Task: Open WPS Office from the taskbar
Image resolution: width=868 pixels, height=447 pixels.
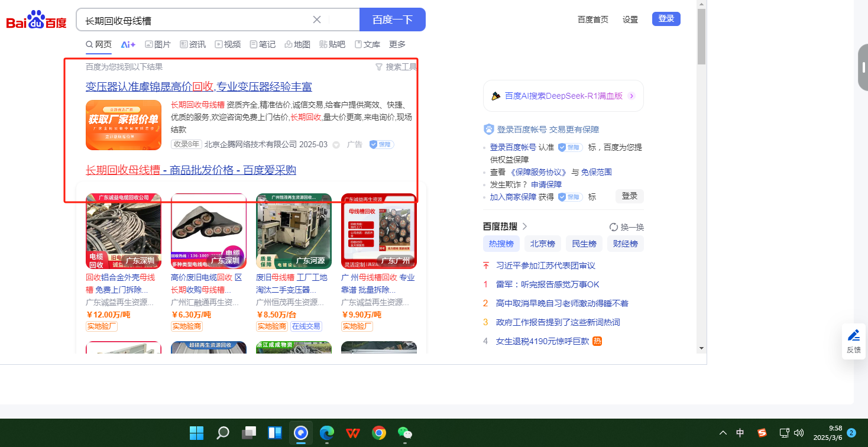Action: click(x=353, y=433)
